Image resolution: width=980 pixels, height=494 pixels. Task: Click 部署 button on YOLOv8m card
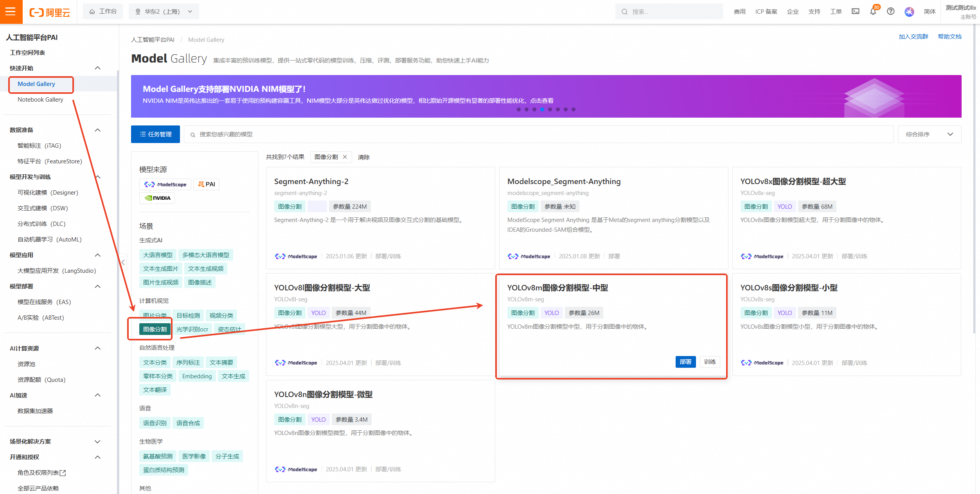(685, 362)
